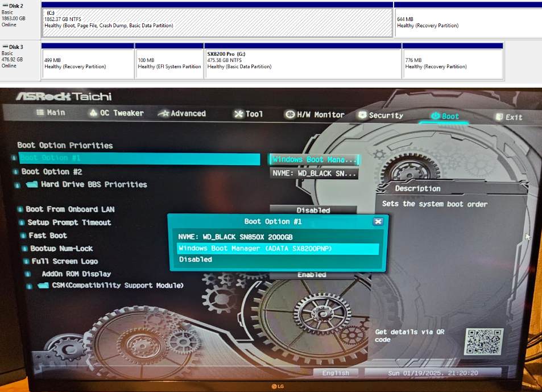Click the English language button
Viewport: 542px width, 392px height.
(x=336, y=373)
